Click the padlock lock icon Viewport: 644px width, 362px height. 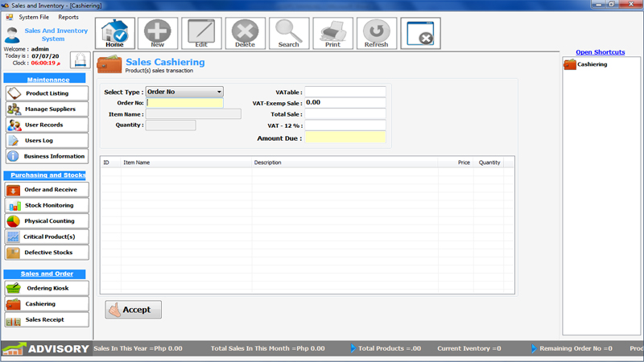[x=80, y=60]
